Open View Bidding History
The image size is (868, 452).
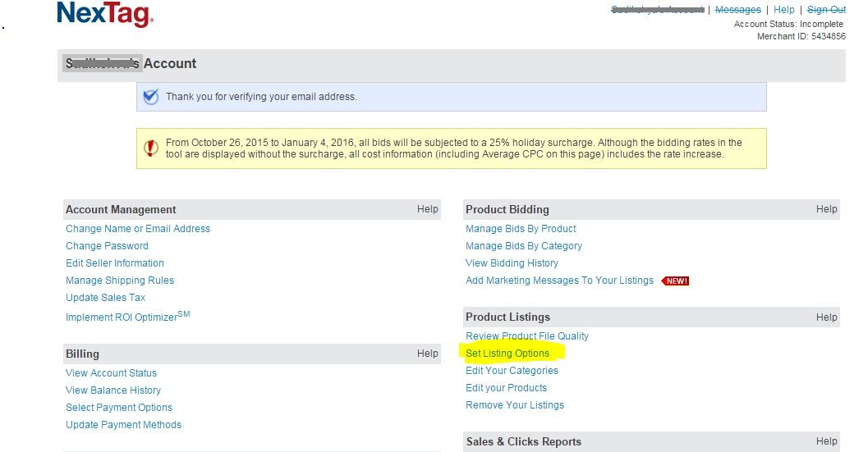512,263
